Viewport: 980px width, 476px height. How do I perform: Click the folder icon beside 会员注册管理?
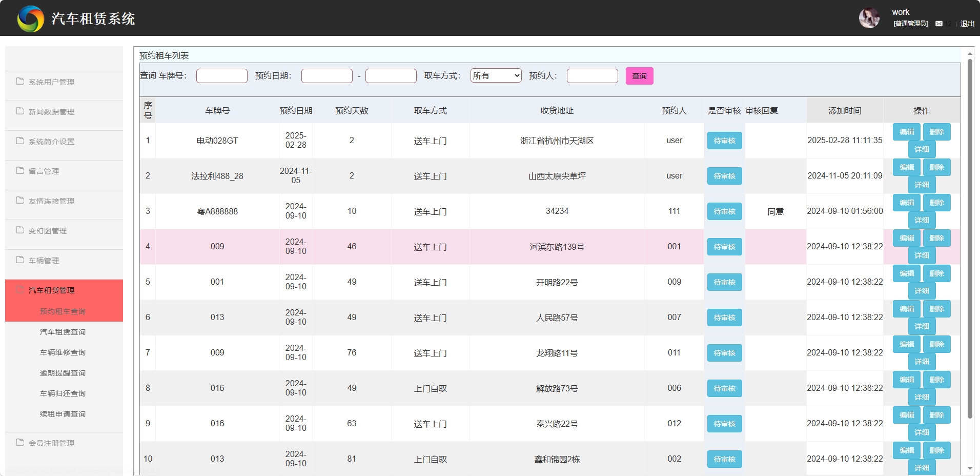click(19, 442)
